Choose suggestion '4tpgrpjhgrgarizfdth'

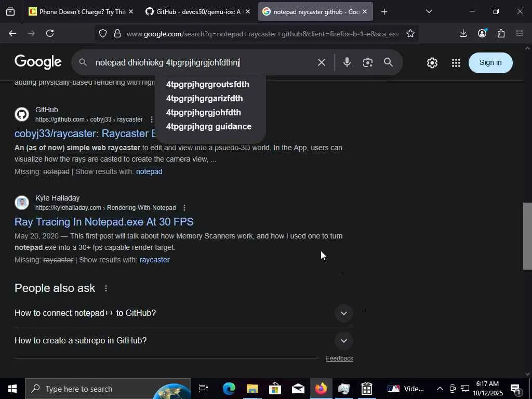204,98
